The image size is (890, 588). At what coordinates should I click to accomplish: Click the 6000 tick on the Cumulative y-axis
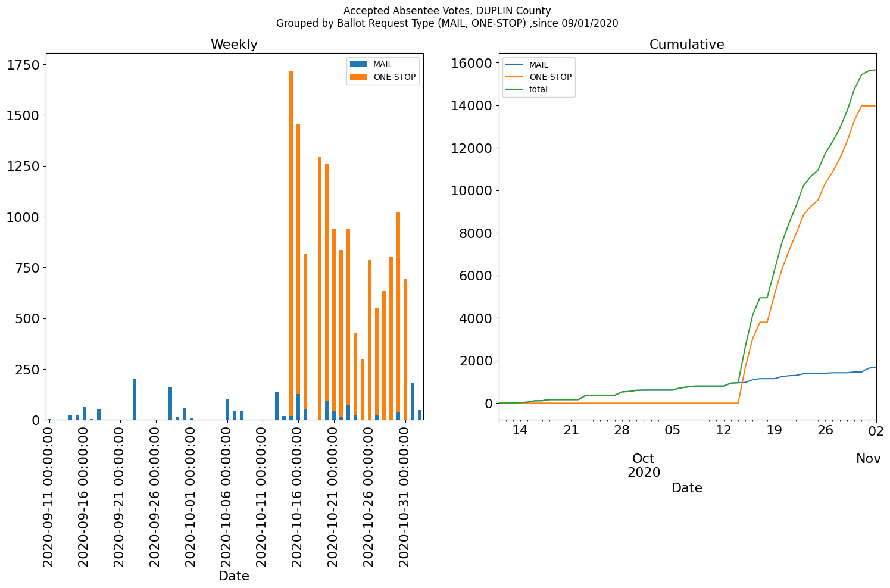point(476,276)
